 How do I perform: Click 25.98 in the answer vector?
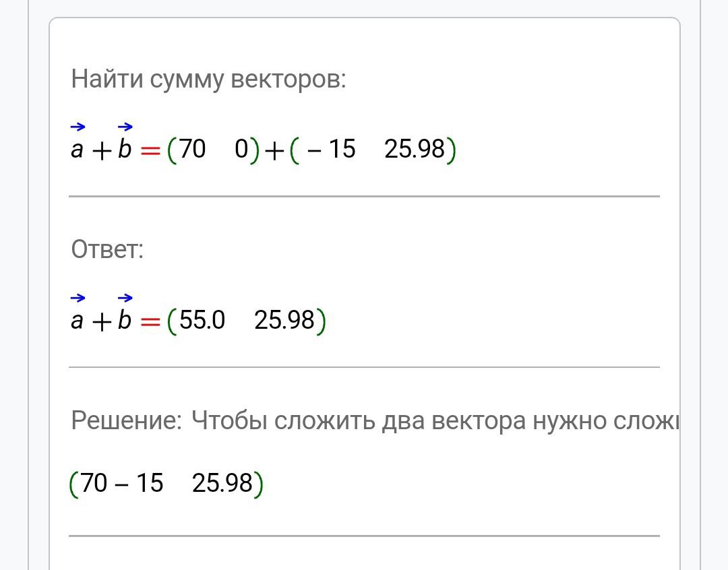tap(284, 320)
